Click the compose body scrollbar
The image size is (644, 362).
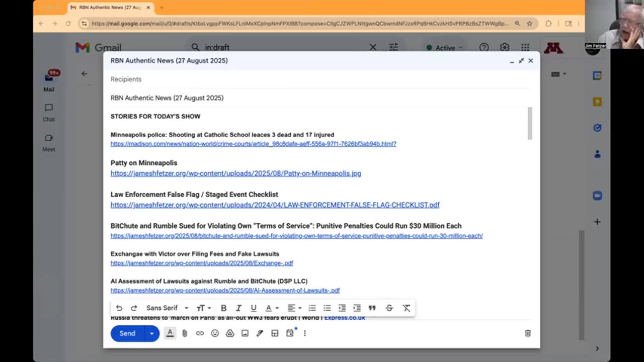tap(530, 123)
